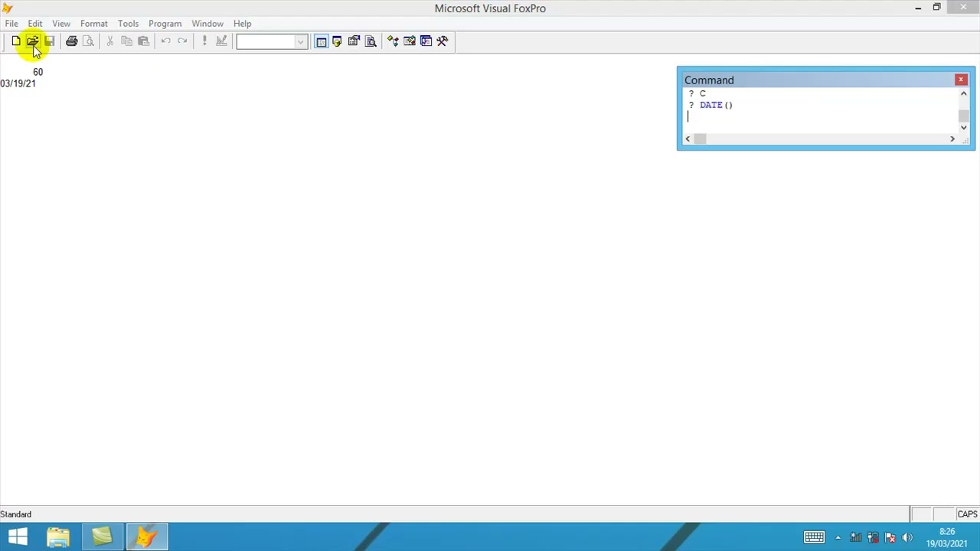Viewport: 980px width, 551px height.
Task: Click the '? C' line in Command window
Action: pos(697,93)
